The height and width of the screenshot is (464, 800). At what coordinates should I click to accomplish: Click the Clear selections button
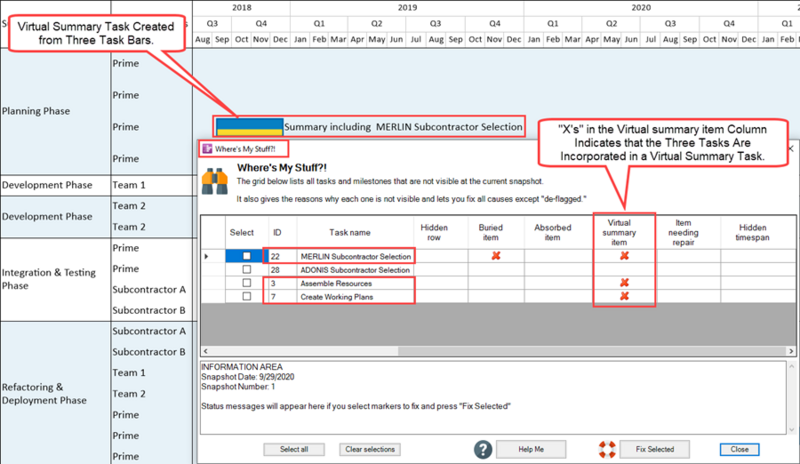[370, 449]
